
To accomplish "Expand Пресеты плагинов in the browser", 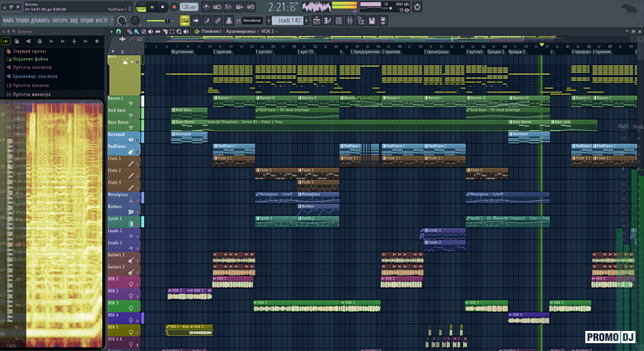I will [x=31, y=67].
